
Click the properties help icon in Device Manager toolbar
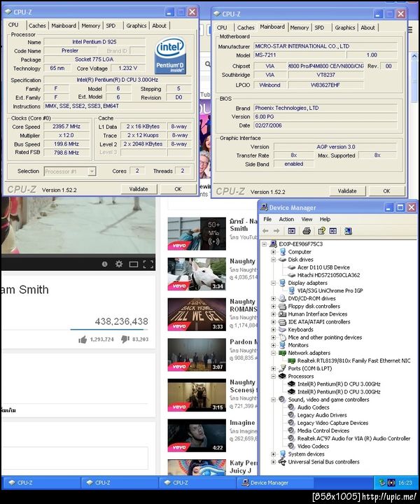pos(321,231)
